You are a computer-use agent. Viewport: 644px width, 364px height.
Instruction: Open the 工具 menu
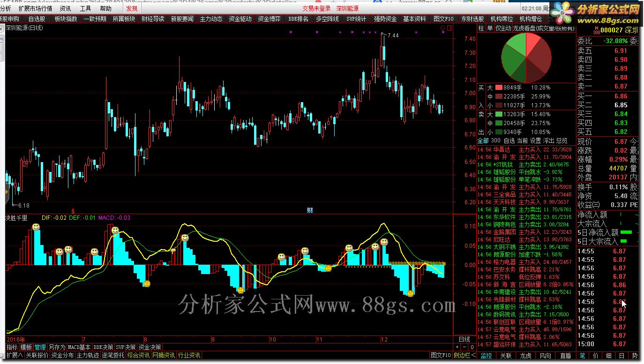(85, 8)
